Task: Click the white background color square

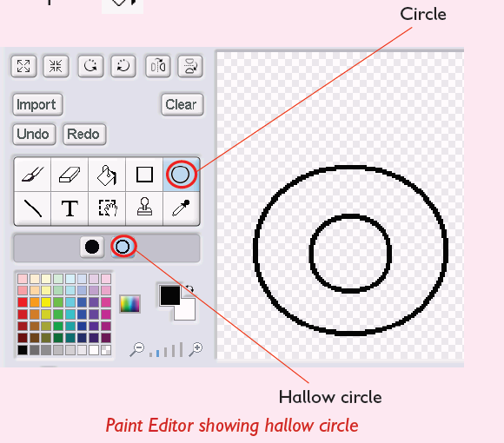Action: (x=187, y=310)
